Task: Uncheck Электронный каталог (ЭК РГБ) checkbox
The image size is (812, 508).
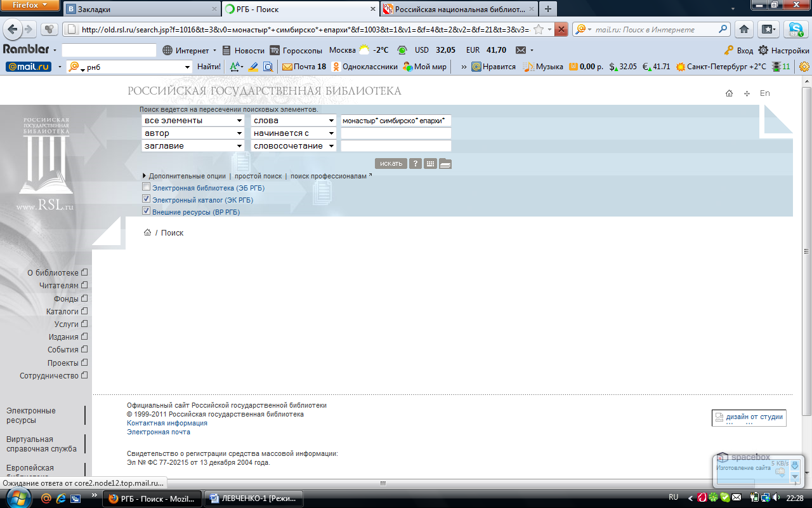Action: coord(147,199)
